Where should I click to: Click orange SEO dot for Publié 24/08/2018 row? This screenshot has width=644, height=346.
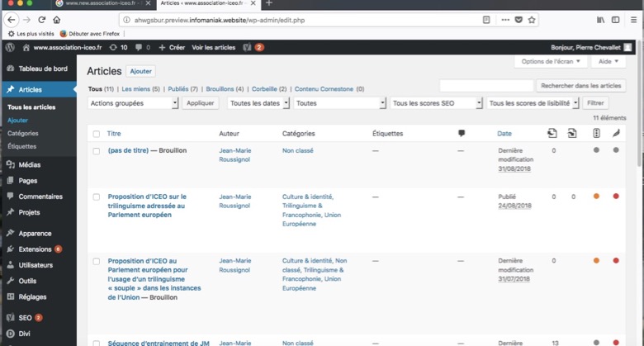(596, 197)
